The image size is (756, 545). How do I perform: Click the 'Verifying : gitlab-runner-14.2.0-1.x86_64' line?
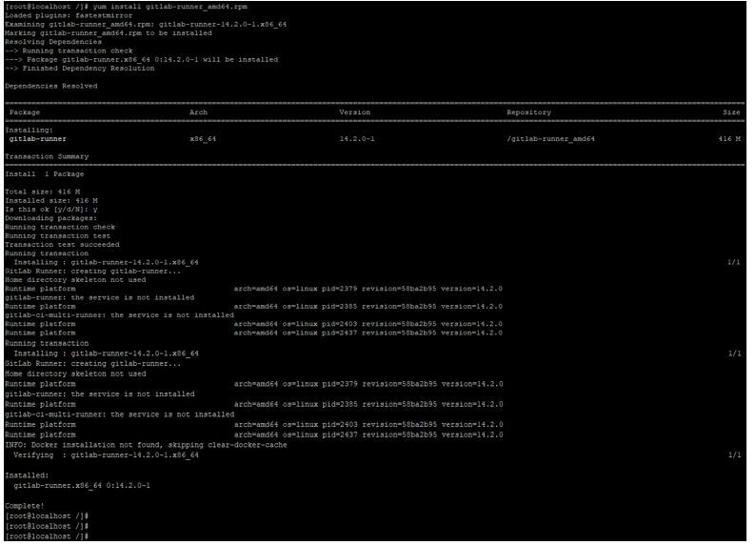click(106, 455)
